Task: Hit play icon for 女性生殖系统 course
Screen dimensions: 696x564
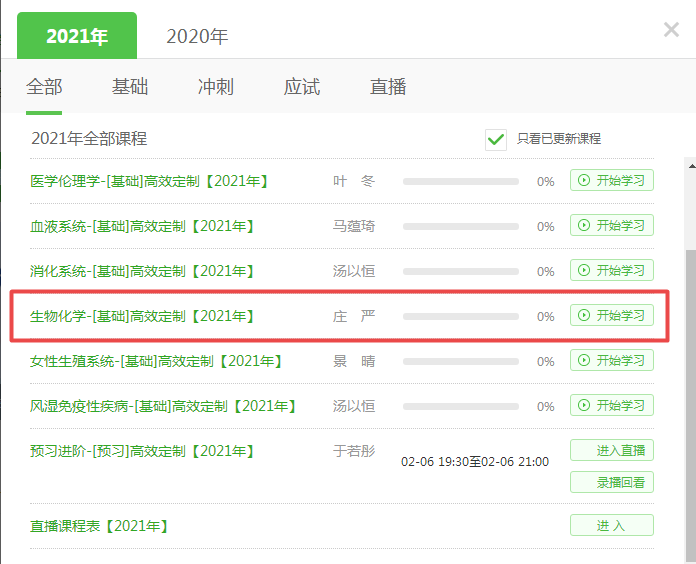Action: coord(584,361)
